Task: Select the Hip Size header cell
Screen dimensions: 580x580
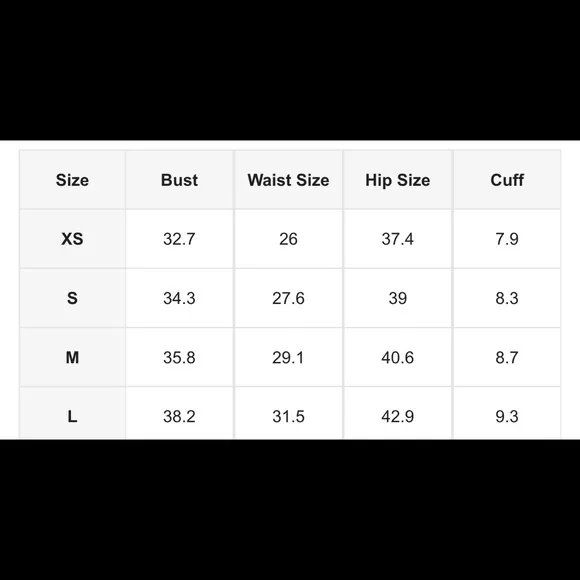Action: [398, 180]
